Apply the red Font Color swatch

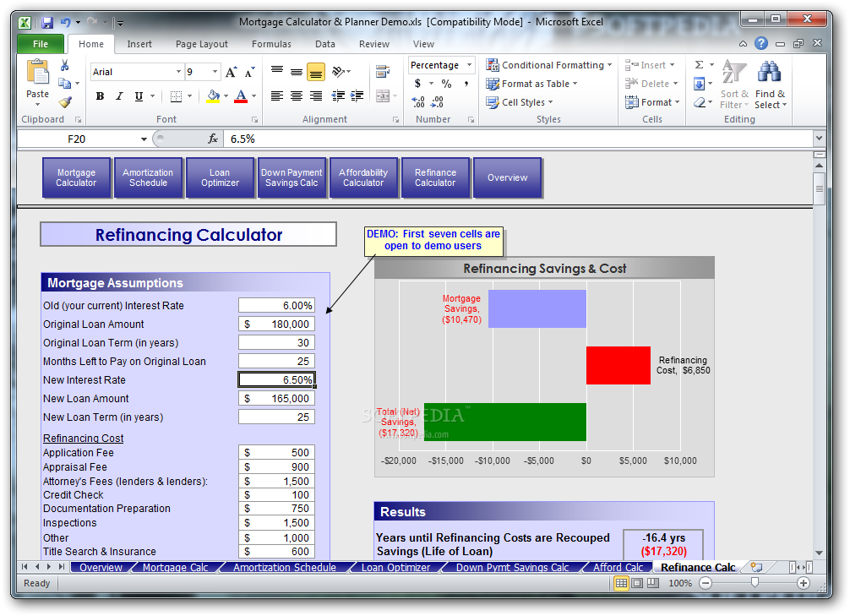click(x=241, y=96)
